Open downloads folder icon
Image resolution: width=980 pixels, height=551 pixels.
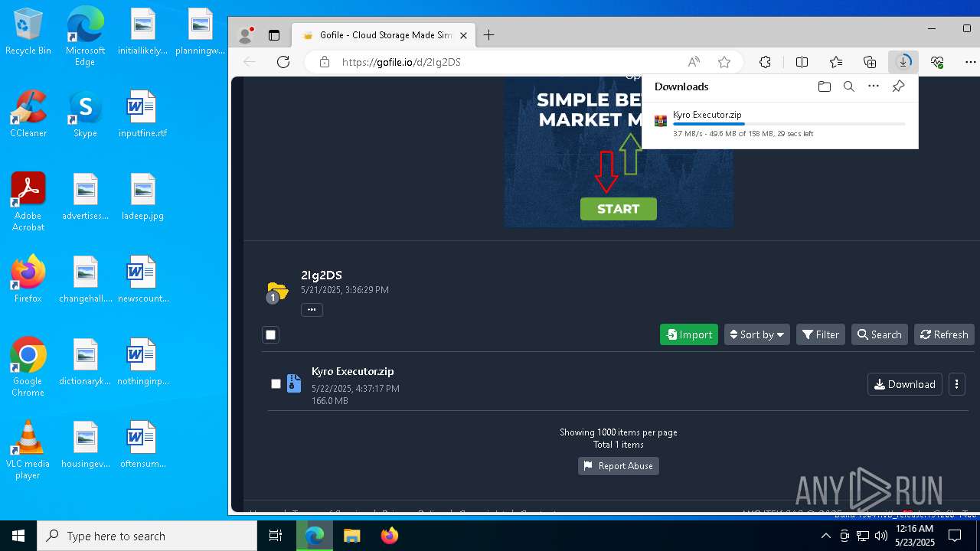point(825,86)
